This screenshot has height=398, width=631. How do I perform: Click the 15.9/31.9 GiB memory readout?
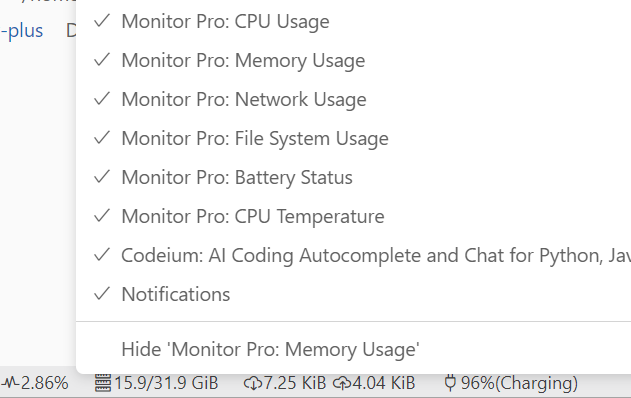166,383
